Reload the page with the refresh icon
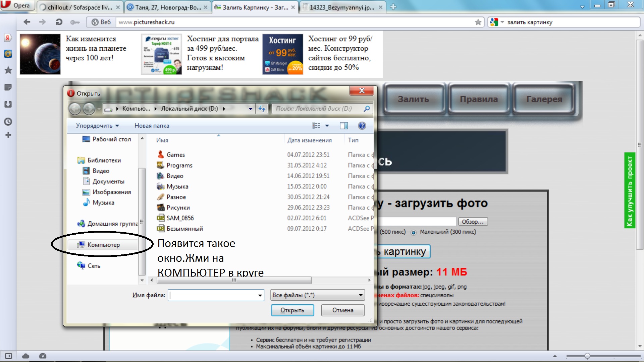 click(59, 22)
